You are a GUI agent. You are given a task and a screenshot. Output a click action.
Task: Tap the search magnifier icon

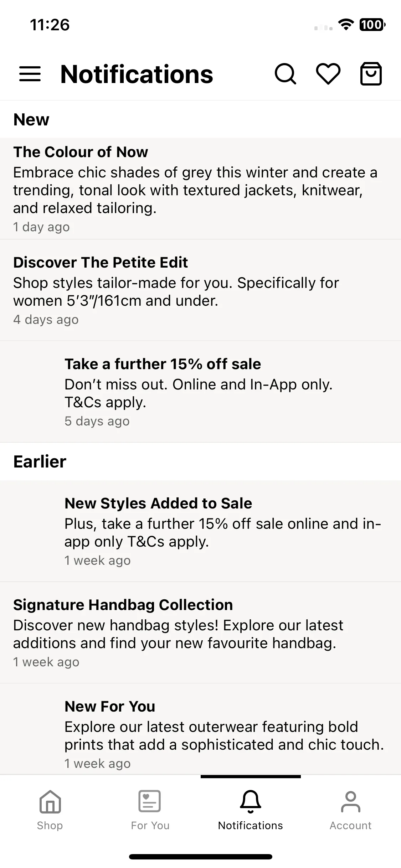coord(286,74)
